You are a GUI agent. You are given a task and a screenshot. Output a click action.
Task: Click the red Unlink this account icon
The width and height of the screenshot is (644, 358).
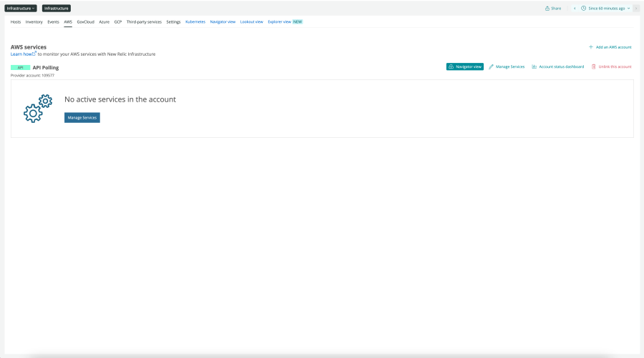click(x=593, y=66)
